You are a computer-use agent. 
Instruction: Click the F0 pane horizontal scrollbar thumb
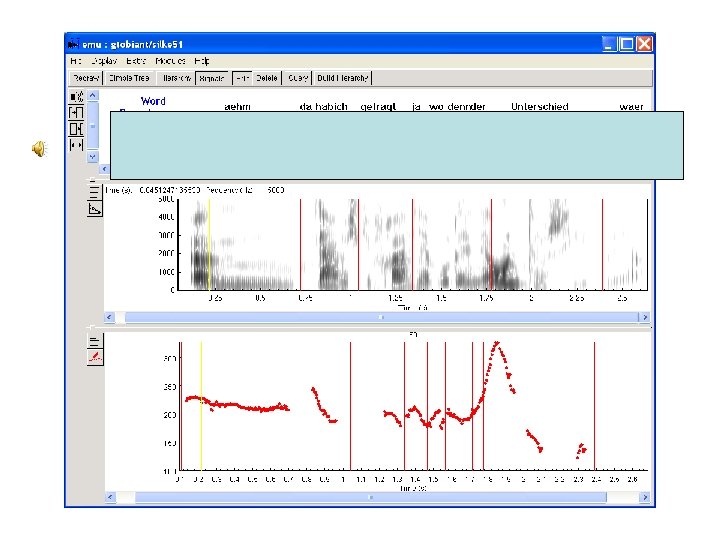click(371, 497)
